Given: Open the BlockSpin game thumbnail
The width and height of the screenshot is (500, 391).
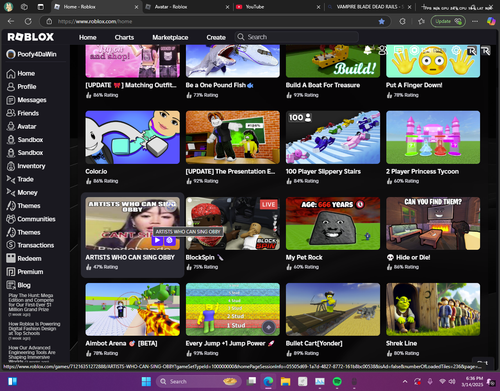Looking at the screenshot, I should pyautogui.click(x=233, y=223).
